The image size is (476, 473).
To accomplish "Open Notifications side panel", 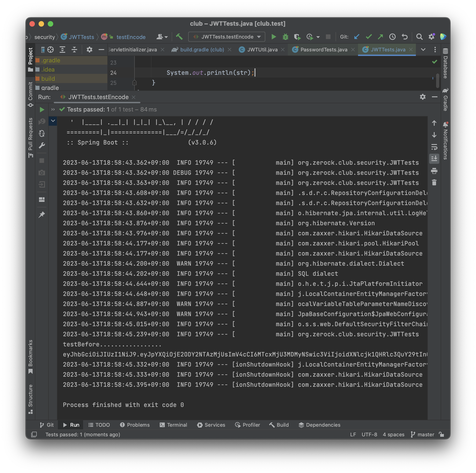I will (x=445, y=141).
